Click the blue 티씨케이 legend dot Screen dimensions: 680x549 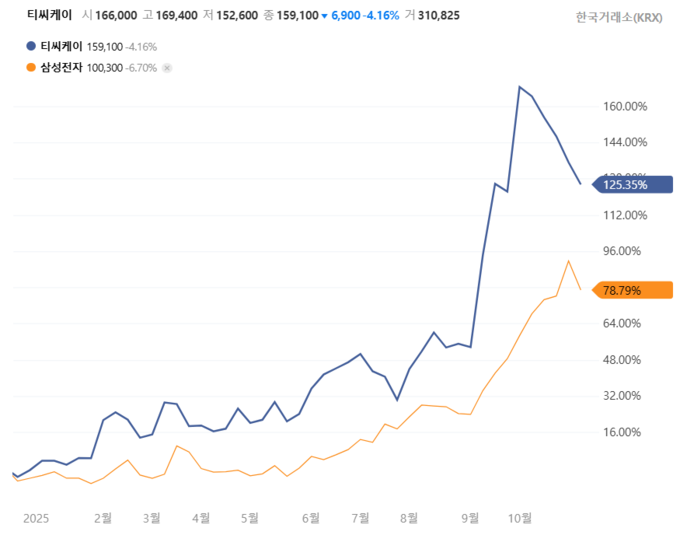[31, 46]
